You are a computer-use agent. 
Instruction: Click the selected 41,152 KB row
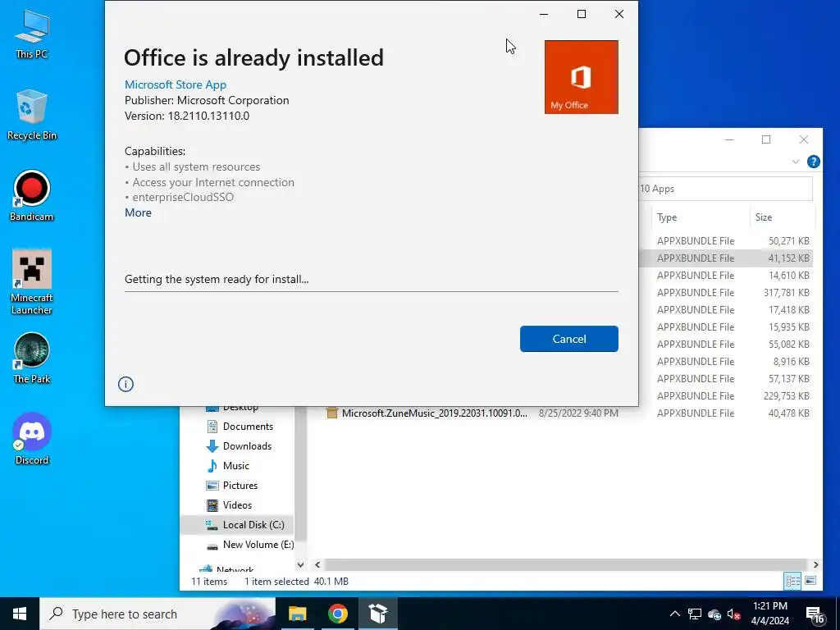point(725,258)
